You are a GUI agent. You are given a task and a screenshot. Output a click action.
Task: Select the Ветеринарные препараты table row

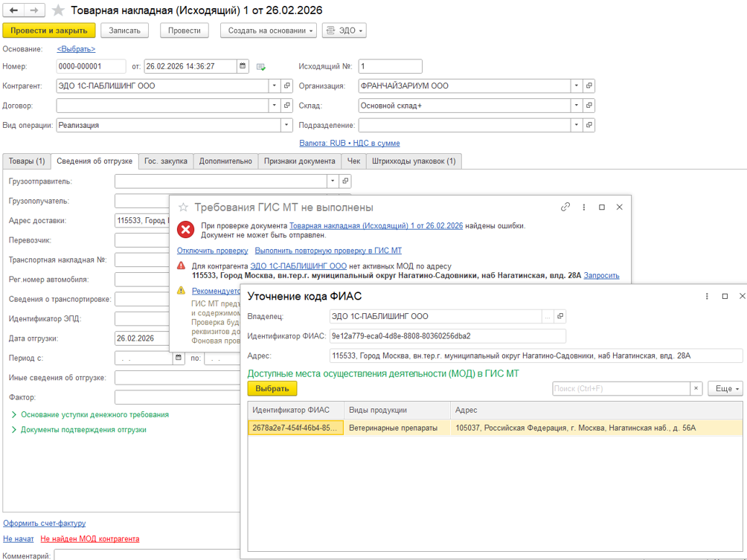coord(394,428)
